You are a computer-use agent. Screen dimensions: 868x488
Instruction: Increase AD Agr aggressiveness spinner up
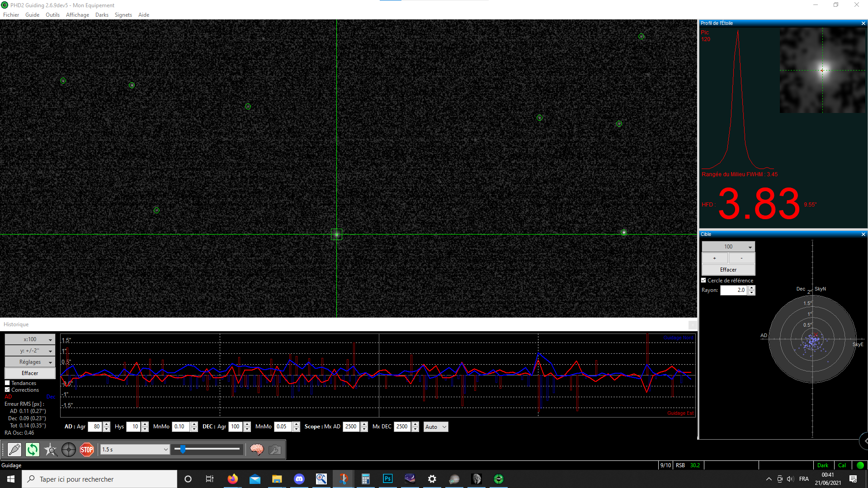tap(107, 424)
